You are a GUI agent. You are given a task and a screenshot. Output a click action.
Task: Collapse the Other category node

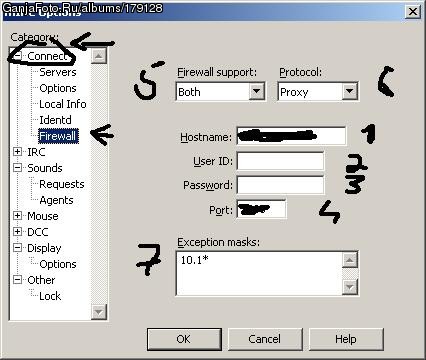coord(18,280)
